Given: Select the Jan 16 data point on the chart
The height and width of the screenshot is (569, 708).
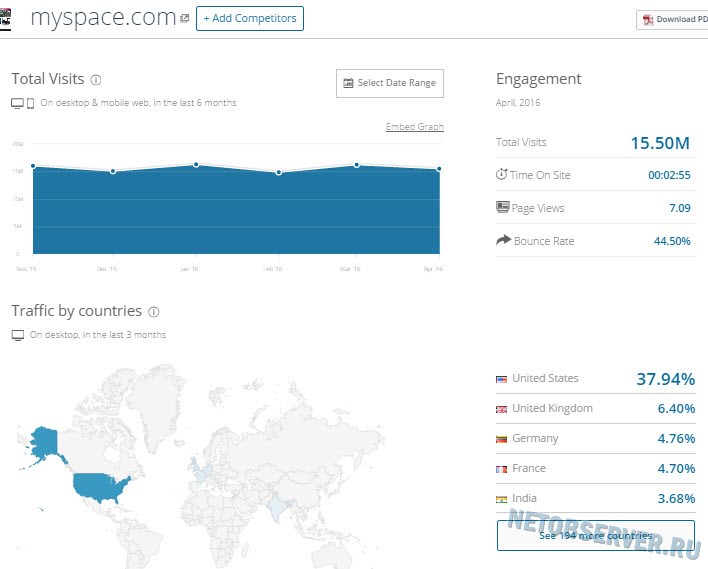Looking at the screenshot, I should [x=196, y=165].
